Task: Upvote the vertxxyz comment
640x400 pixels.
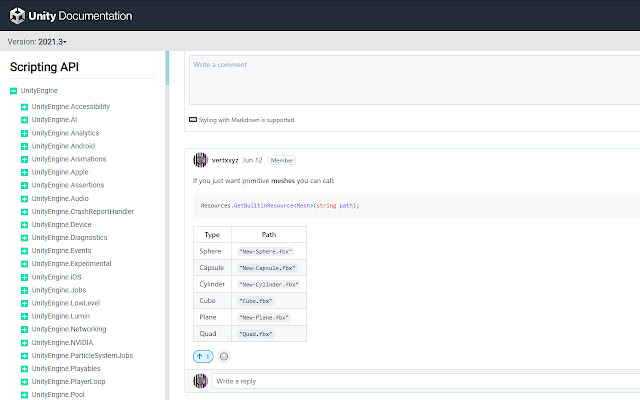Action: tap(203, 356)
